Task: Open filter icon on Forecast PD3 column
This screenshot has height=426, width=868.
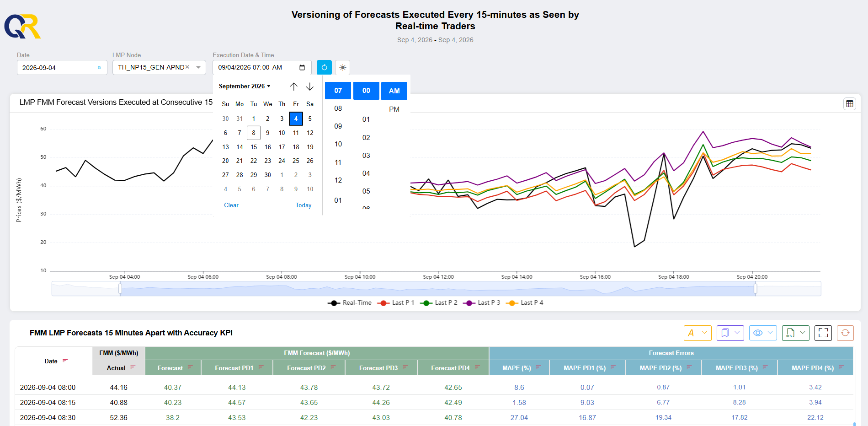Action: point(405,367)
